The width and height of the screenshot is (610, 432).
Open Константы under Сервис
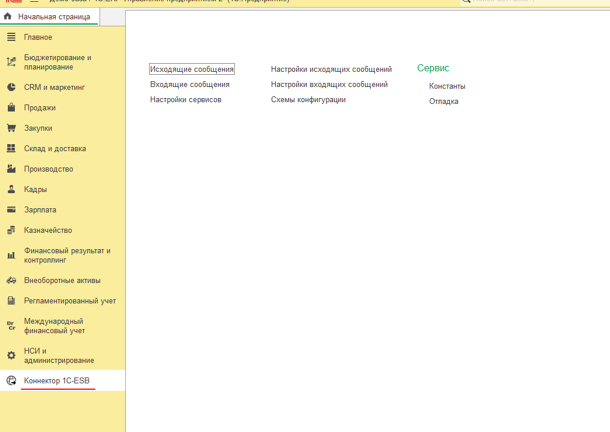tap(447, 86)
